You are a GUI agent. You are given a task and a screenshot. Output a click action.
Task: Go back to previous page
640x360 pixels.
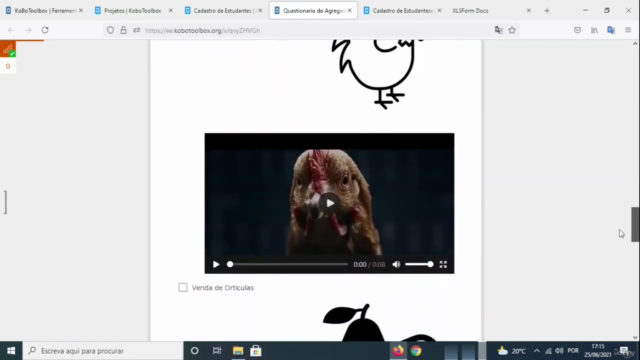click(x=11, y=30)
